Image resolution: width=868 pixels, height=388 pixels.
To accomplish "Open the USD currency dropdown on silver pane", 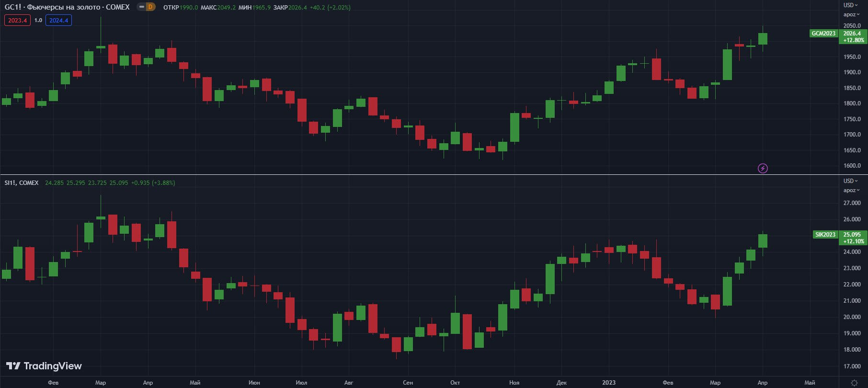I will 851,181.
